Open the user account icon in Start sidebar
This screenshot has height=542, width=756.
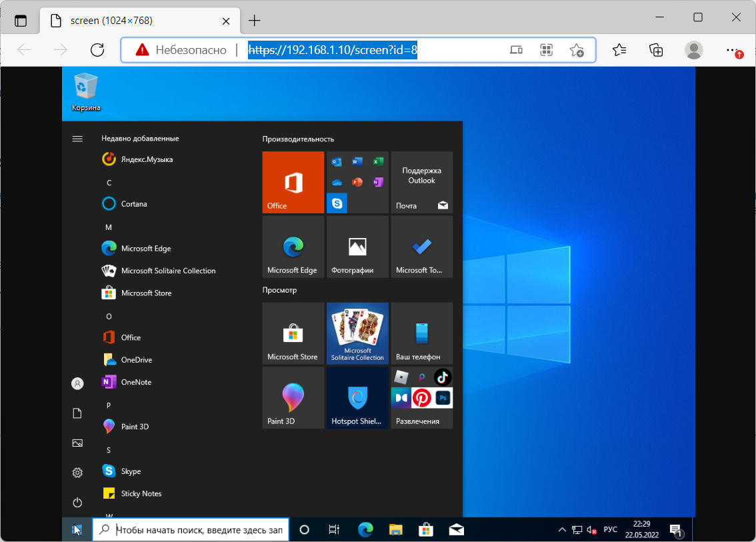[x=77, y=383]
